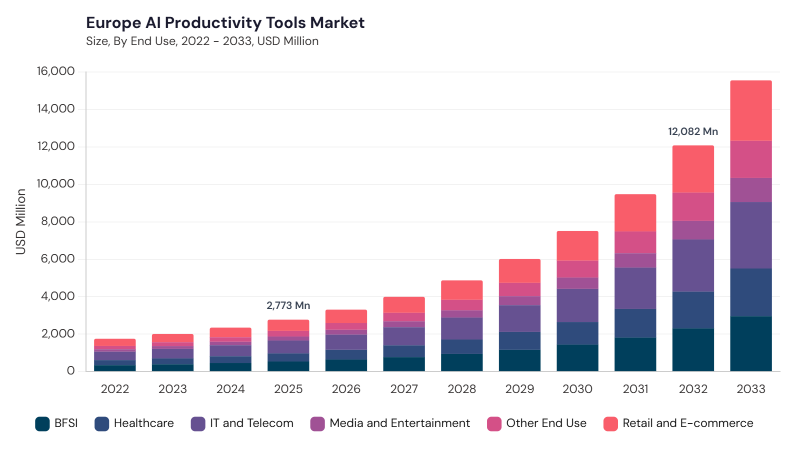
Task: Click the Media and Entertainment legend swatch
Action: [x=317, y=423]
